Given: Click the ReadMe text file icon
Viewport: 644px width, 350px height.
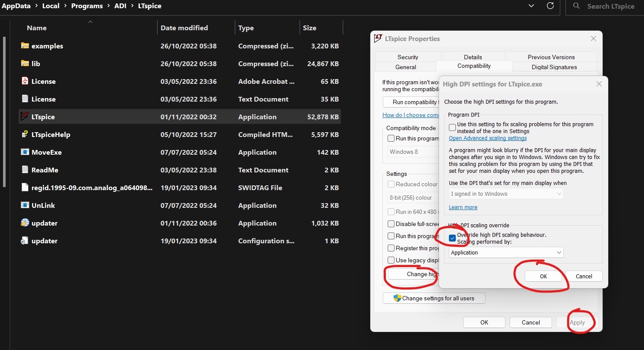Looking at the screenshot, I should 25,170.
